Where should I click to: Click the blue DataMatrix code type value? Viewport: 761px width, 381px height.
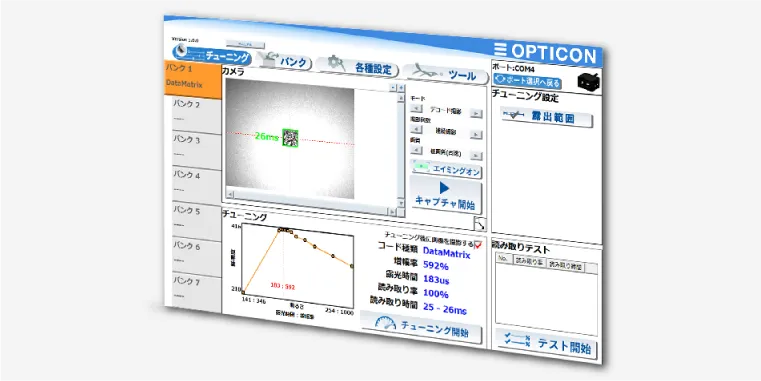(x=447, y=252)
